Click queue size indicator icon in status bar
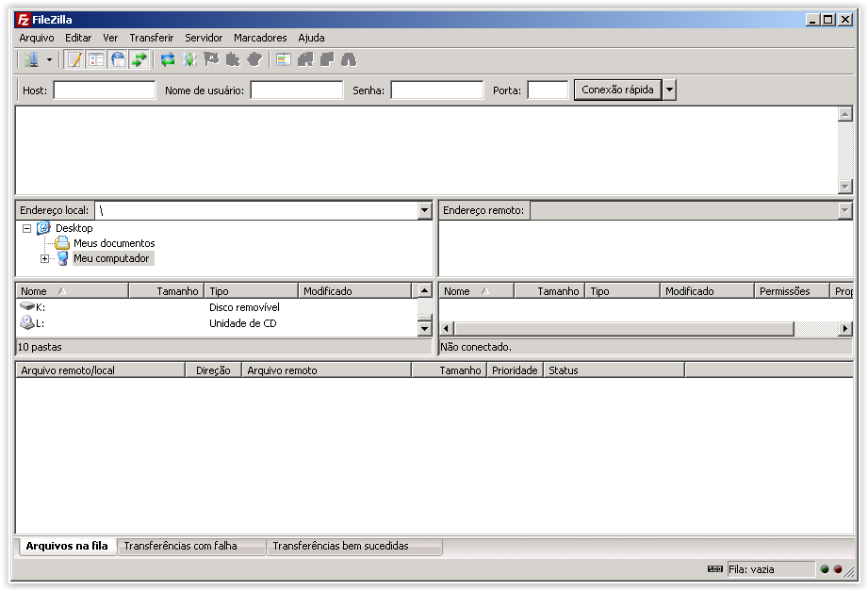This screenshot has height=591, width=868. tap(715, 568)
